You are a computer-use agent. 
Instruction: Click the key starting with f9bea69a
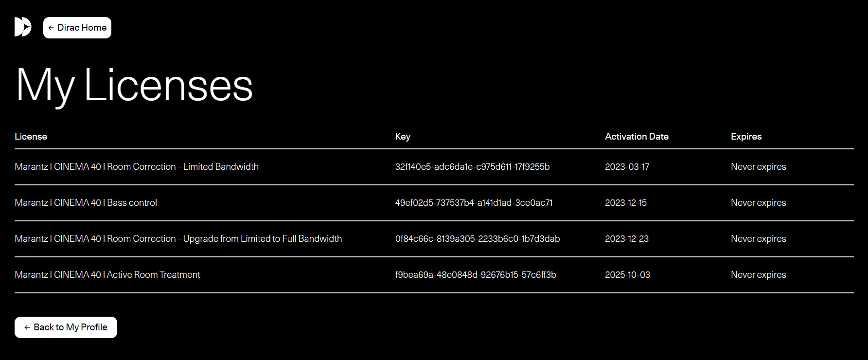pyautogui.click(x=476, y=275)
